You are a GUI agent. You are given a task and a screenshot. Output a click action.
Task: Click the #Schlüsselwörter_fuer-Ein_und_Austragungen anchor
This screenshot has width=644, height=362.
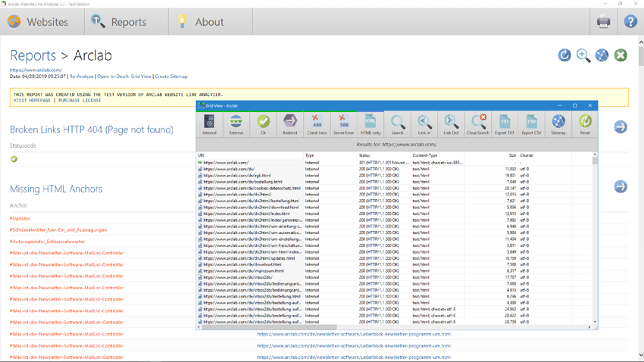point(58,229)
